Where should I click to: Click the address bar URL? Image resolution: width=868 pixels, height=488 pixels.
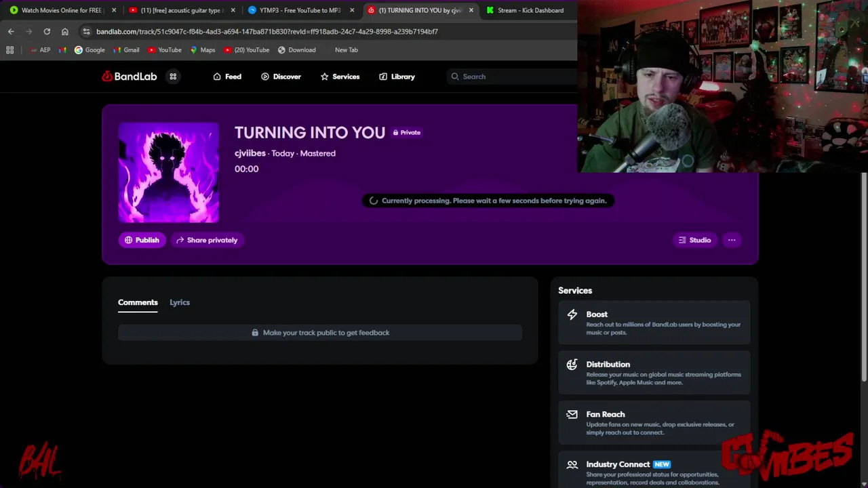(267, 31)
